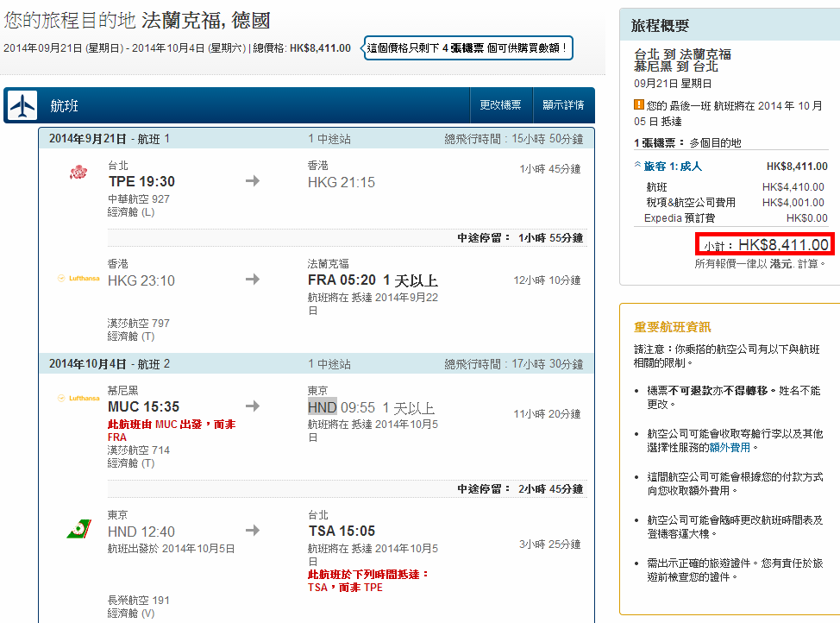Image resolution: width=840 pixels, height=623 pixels.
Task: Click the 2014年9月21日 - 航班 1 header
Action: (x=316, y=139)
